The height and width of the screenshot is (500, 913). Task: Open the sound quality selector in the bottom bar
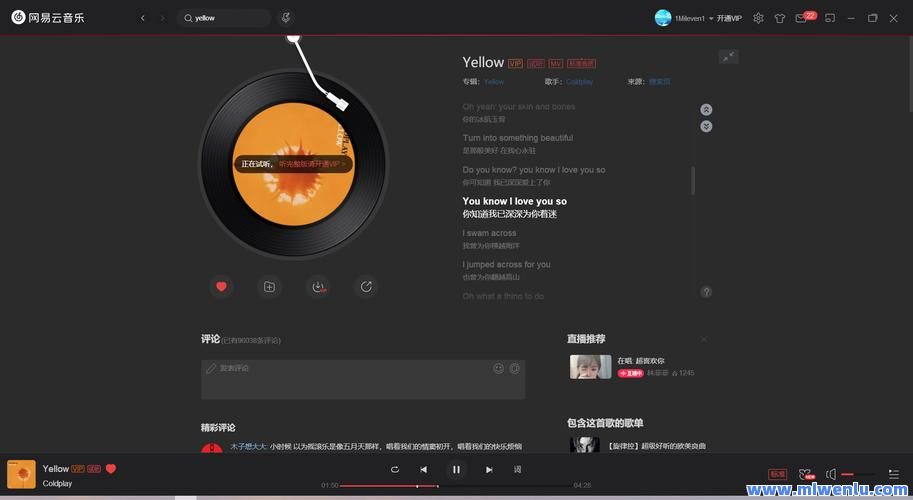point(777,474)
